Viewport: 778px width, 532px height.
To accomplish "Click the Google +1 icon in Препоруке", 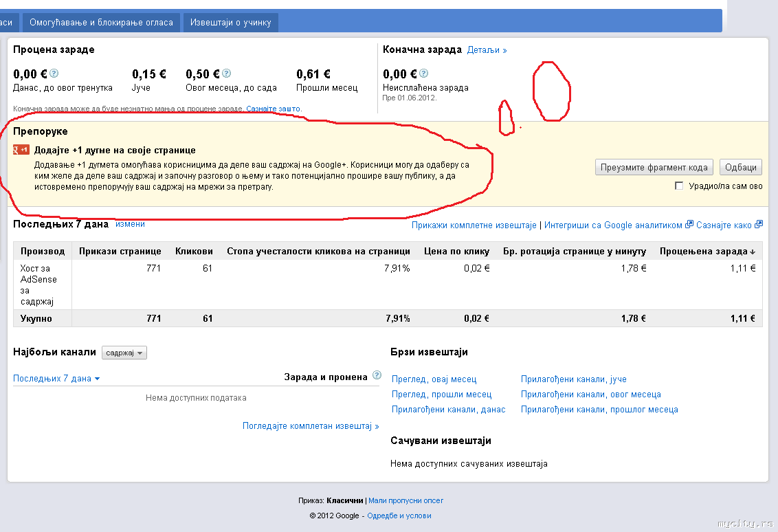I will 21,150.
